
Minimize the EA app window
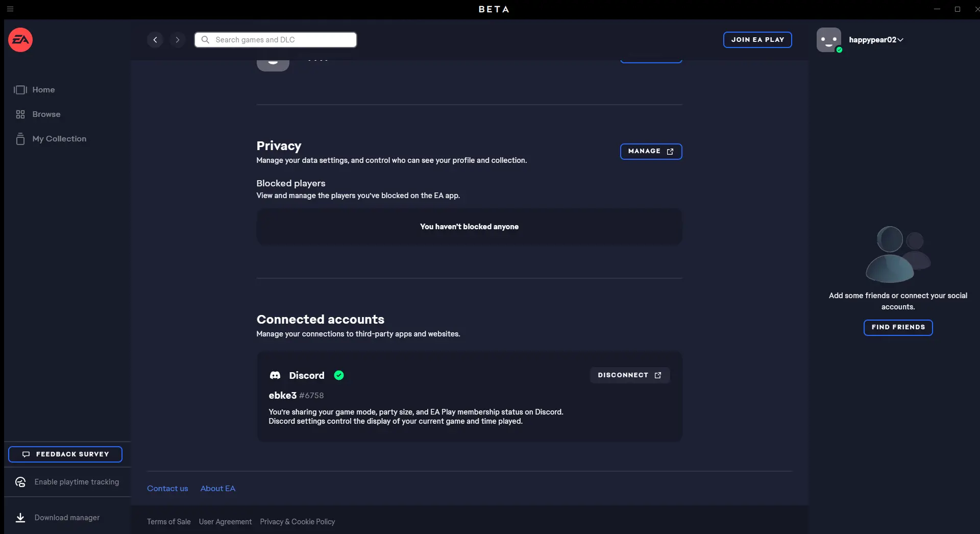[937, 9]
